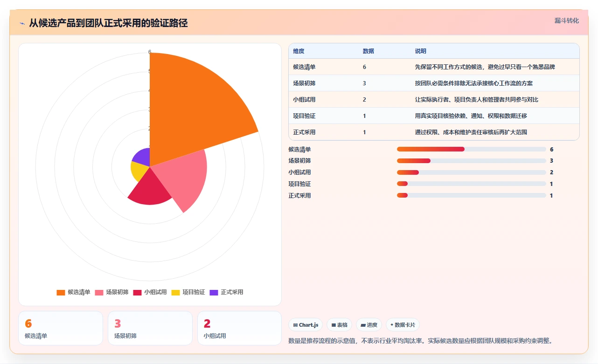Click description 让实际执行者、项目负责人和管理者共同参与对比
This screenshot has height=364, width=598.
pyautogui.click(x=477, y=100)
